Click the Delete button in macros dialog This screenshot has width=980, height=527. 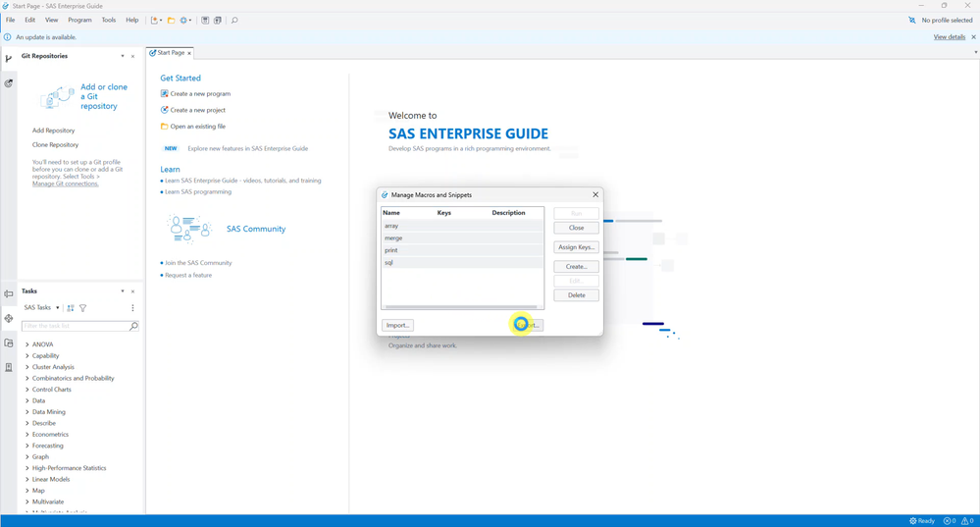click(x=576, y=295)
